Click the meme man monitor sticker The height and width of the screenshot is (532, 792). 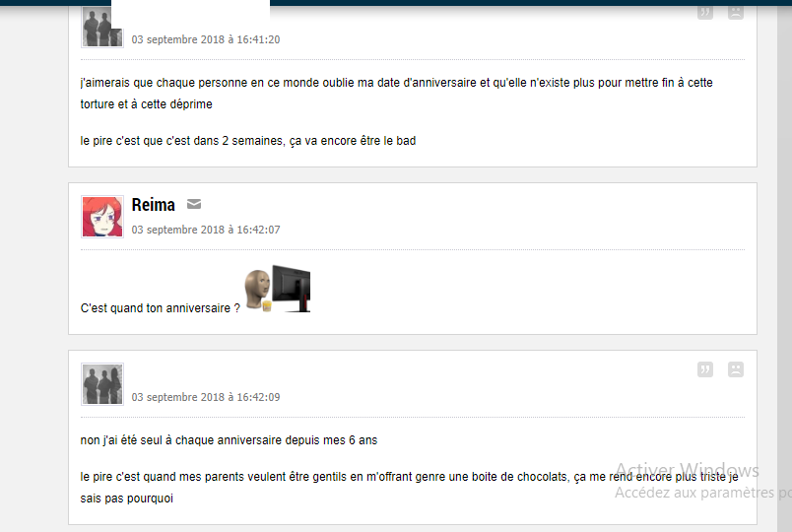(278, 289)
